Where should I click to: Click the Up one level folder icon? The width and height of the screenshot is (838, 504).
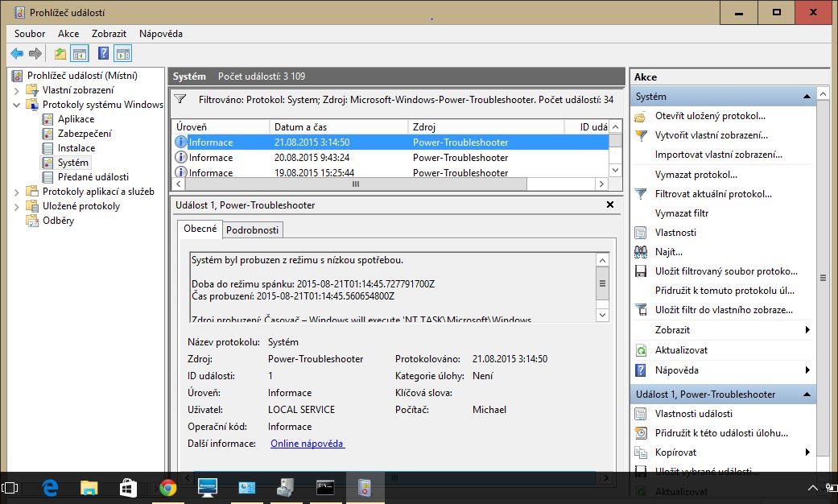pyautogui.click(x=60, y=54)
